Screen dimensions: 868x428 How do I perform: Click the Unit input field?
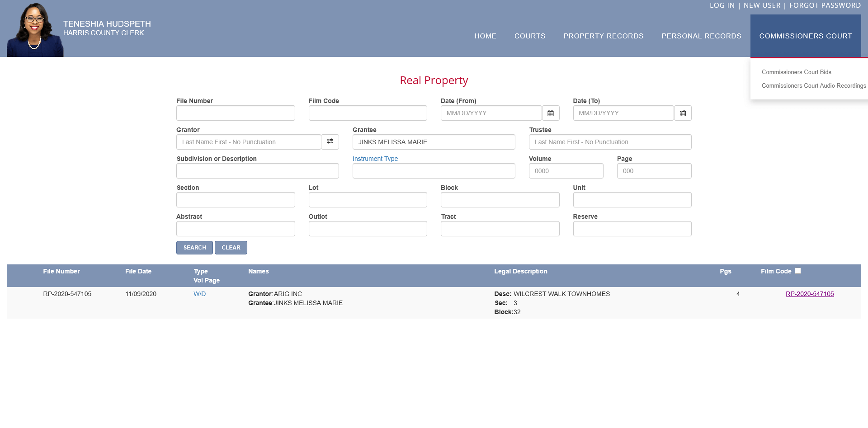pos(632,200)
